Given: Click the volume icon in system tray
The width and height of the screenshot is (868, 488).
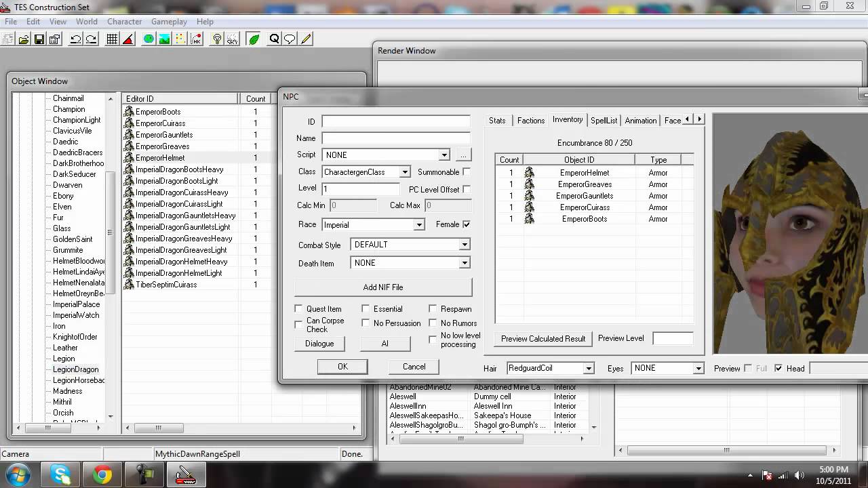Looking at the screenshot, I should [x=799, y=475].
